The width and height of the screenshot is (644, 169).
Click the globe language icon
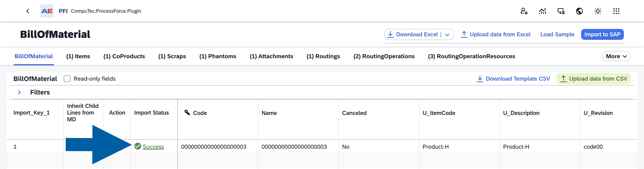[x=579, y=11]
